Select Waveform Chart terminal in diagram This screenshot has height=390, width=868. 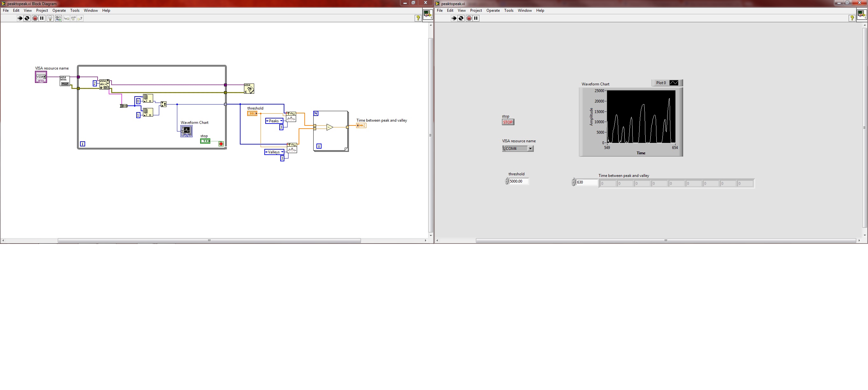coord(186,131)
